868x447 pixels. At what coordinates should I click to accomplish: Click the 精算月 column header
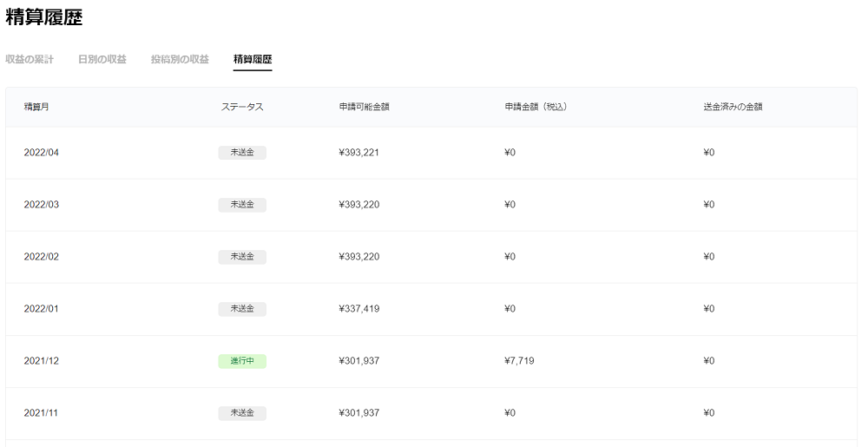coord(36,107)
